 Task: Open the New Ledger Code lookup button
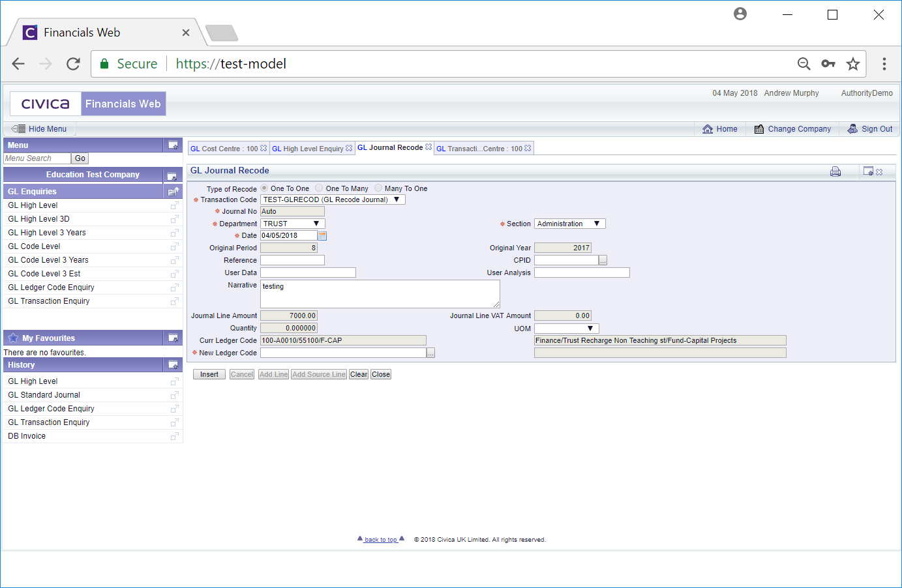pyautogui.click(x=431, y=353)
